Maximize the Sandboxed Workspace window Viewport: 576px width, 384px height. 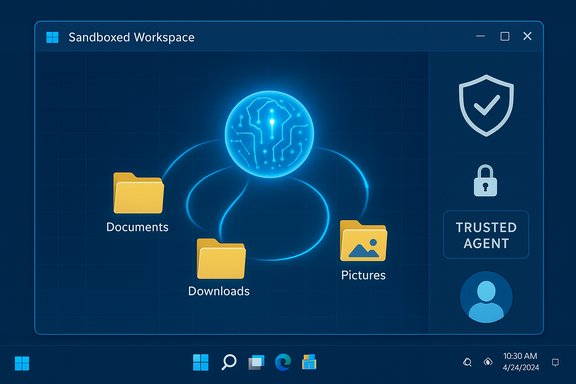505,36
